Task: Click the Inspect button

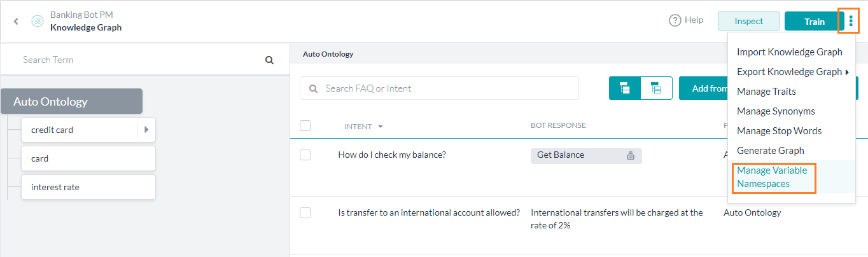Action: click(x=748, y=21)
